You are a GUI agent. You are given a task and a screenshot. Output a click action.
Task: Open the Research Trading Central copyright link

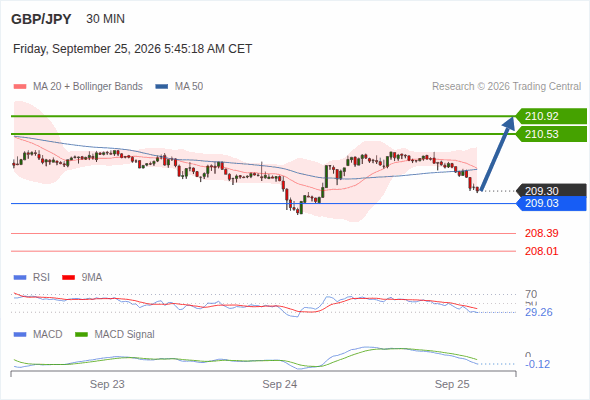pyautogui.click(x=506, y=87)
